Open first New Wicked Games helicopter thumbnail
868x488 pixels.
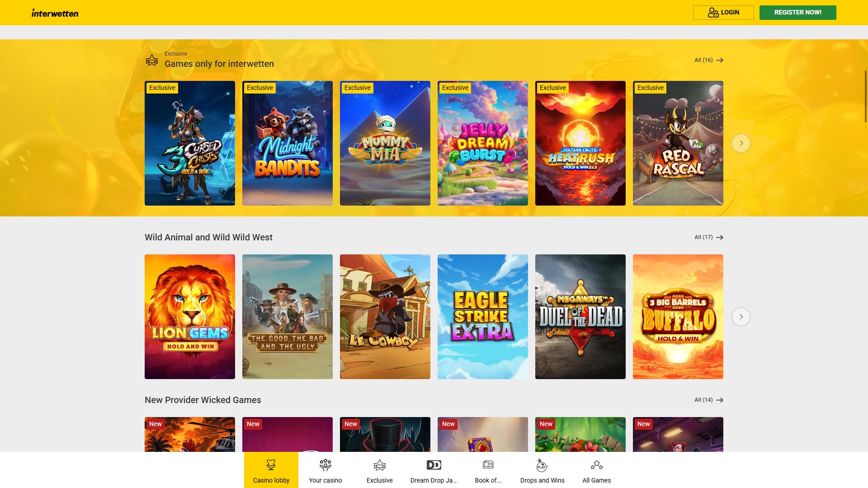point(190,435)
